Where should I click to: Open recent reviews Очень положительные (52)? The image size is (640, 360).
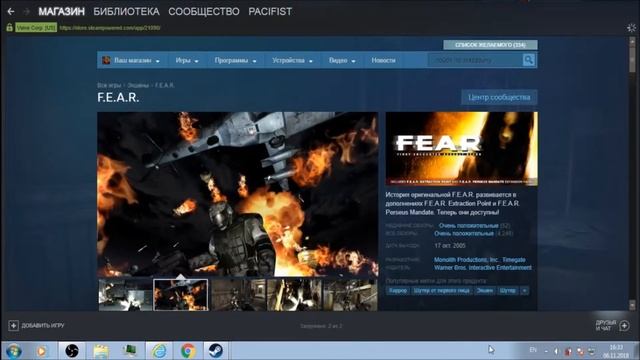(x=474, y=226)
